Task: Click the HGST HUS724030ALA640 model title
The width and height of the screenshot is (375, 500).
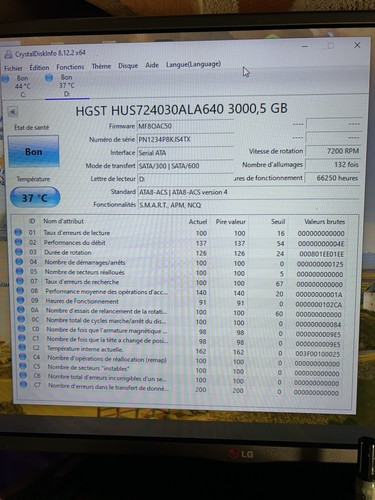Action: pos(182,109)
